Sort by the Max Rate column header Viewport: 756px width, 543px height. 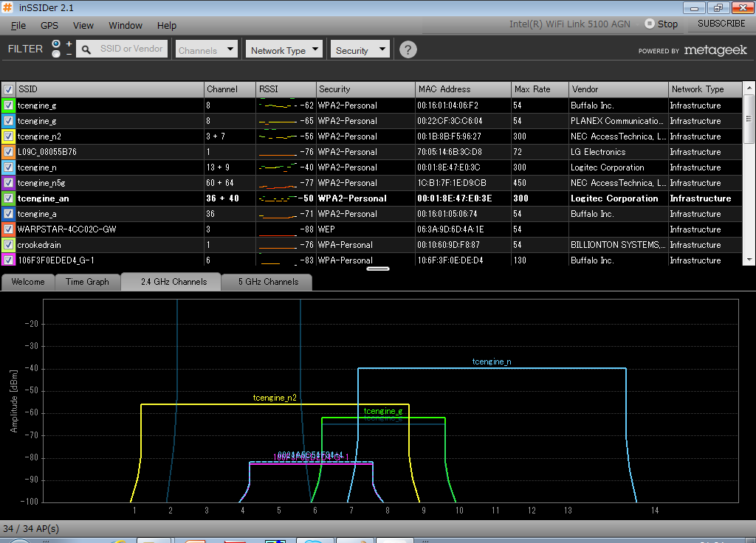(x=540, y=89)
